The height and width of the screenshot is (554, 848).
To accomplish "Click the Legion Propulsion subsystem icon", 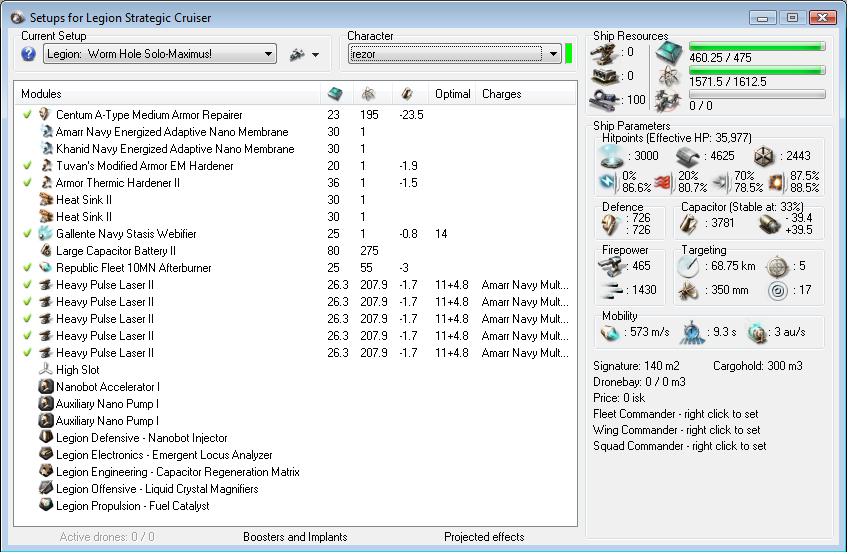I will (x=45, y=505).
